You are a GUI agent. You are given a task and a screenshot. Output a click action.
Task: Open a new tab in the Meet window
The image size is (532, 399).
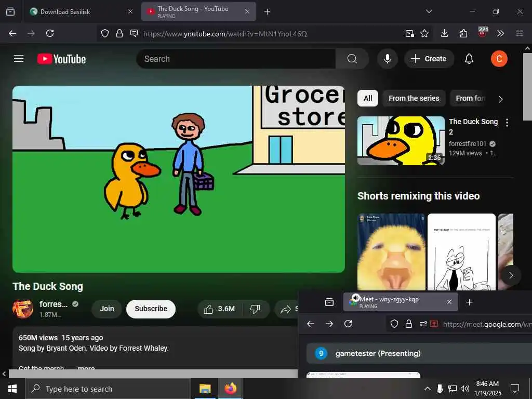point(469,302)
